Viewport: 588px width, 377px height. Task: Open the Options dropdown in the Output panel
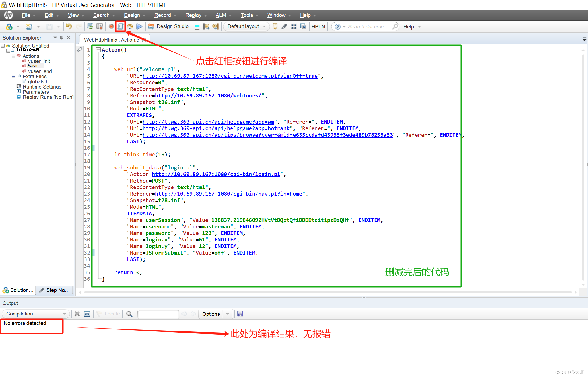pos(226,314)
